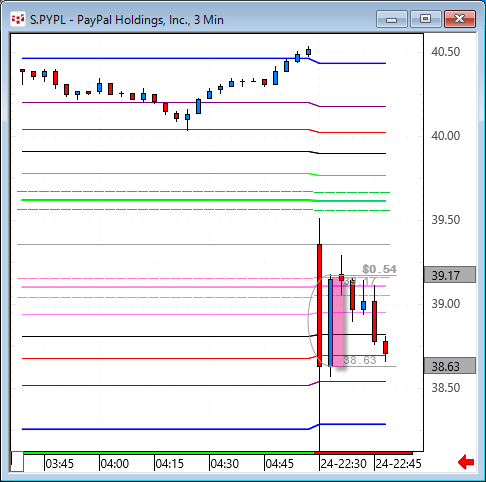Click the 39.50 price axis label

pos(445,220)
